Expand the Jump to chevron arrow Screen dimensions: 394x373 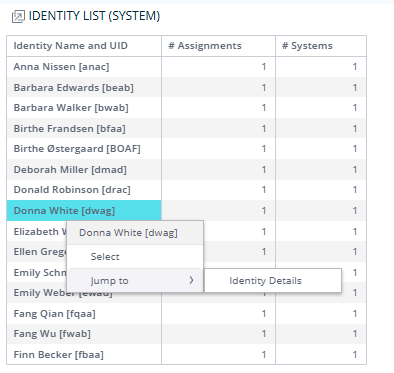tap(191, 280)
